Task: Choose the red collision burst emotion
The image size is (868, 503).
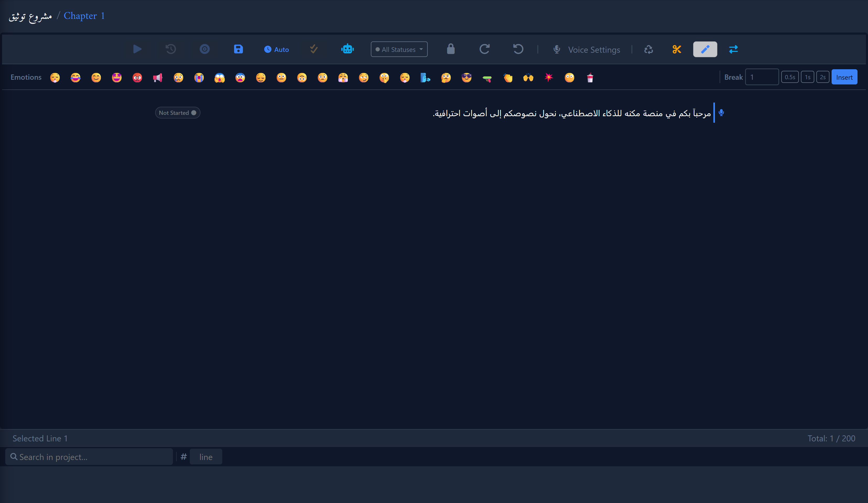Action: (549, 77)
